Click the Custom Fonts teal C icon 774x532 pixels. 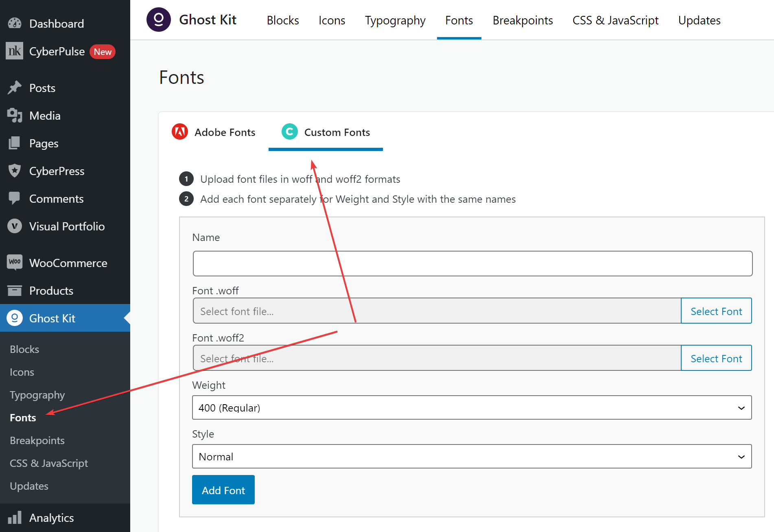pyautogui.click(x=290, y=132)
